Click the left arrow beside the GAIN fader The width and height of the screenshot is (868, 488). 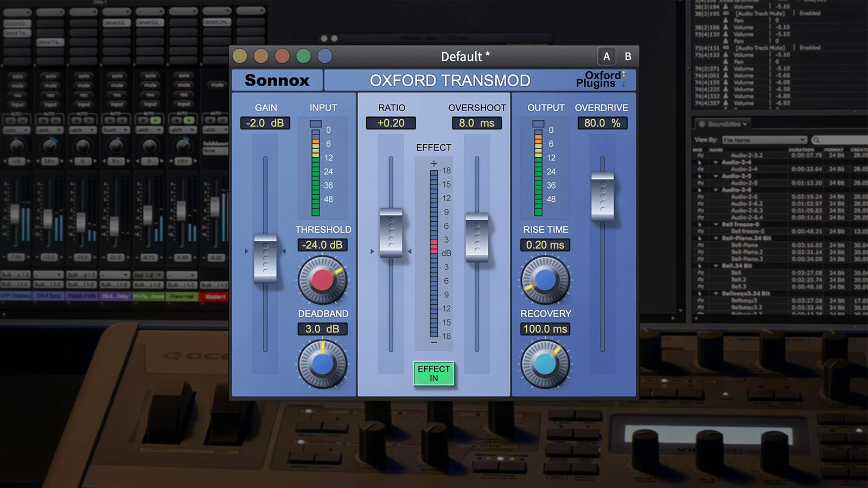tap(246, 251)
